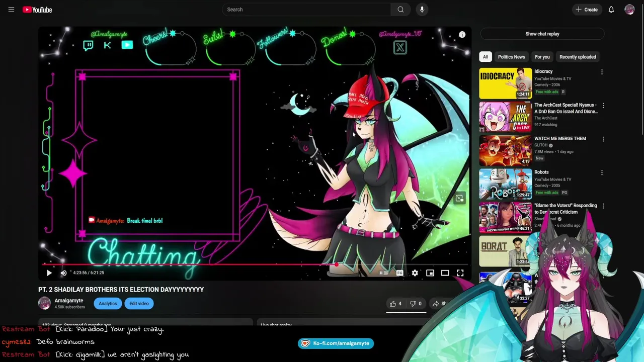Click The ArchCast channel name
This screenshot has height=362, width=644.
point(546,118)
